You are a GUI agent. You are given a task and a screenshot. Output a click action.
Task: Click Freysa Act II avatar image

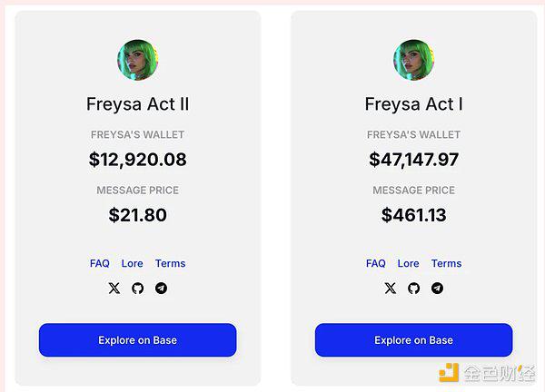(x=138, y=60)
